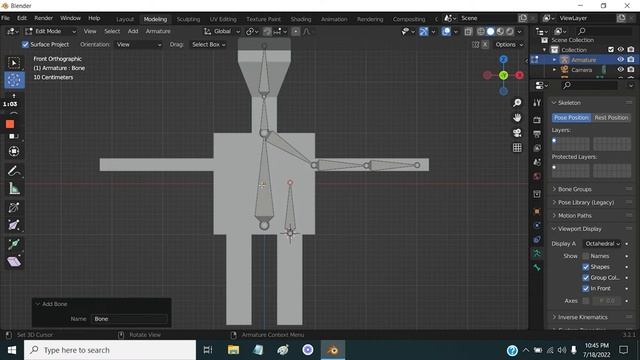The width and height of the screenshot is (640, 360).
Task: Open the Render properties tab
Action: coord(537,120)
